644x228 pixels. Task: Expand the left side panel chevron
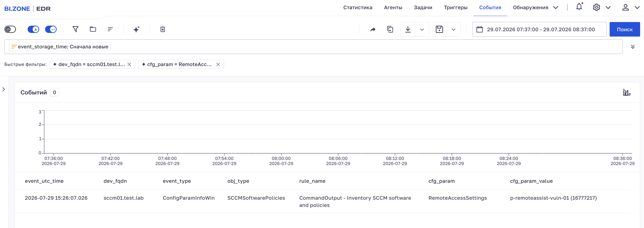coord(3,89)
